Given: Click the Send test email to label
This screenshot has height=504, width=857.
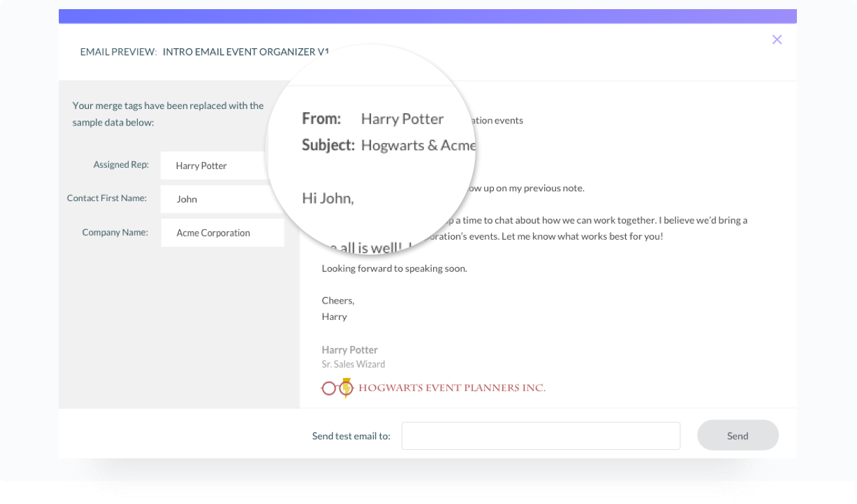Looking at the screenshot, I should (351, 436).
